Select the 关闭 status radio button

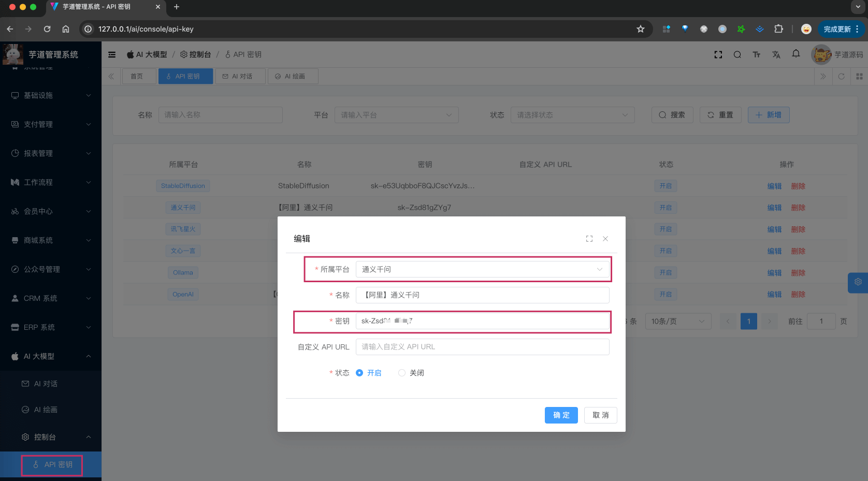click(402, 373)
